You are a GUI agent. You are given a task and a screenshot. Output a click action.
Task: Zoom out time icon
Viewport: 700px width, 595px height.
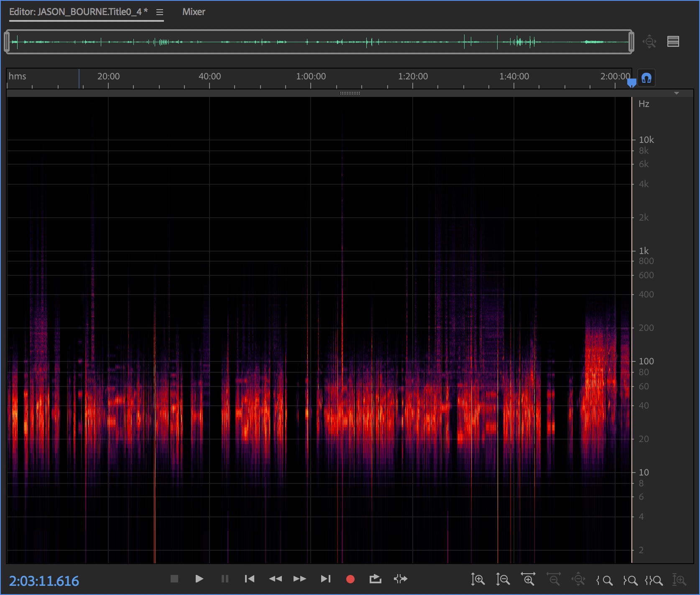click(553, 579)
